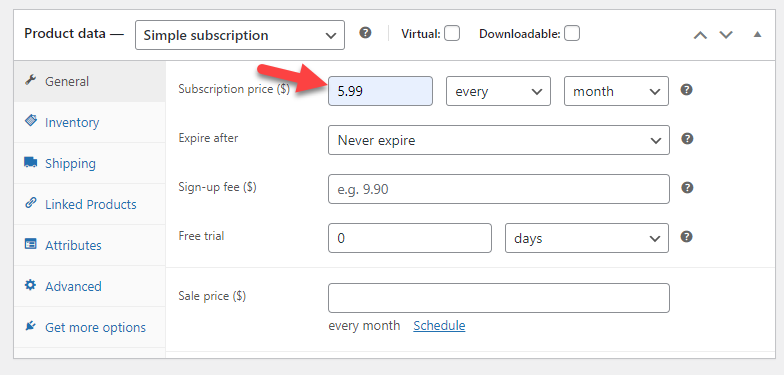Click the Schedule sale link
Screen dimensions: 784x375
coord(439,326)
